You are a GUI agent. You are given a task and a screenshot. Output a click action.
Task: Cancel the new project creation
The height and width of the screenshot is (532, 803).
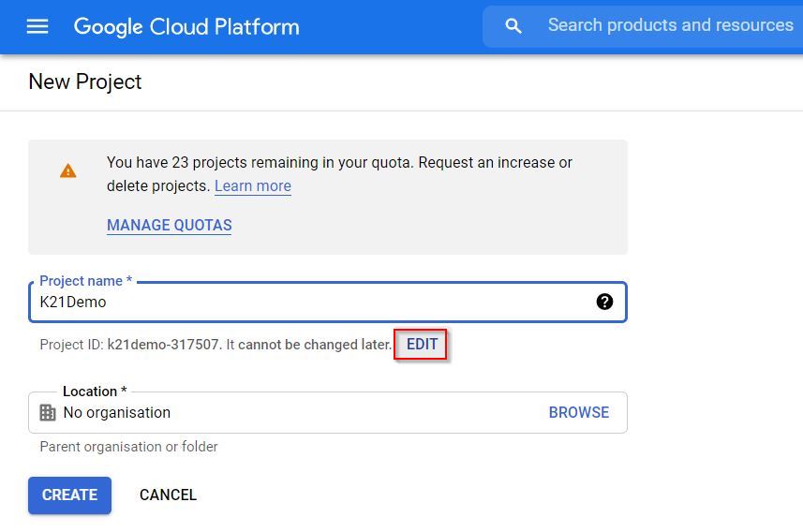point(168,495)
